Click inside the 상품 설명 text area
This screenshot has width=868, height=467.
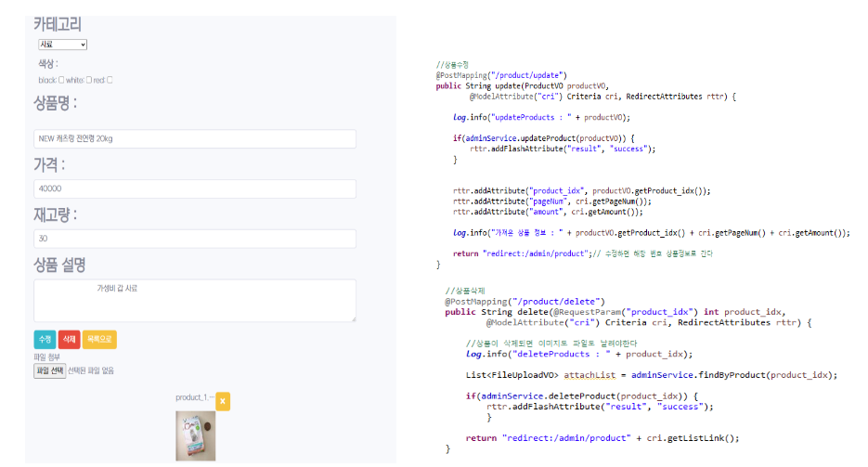195,300
